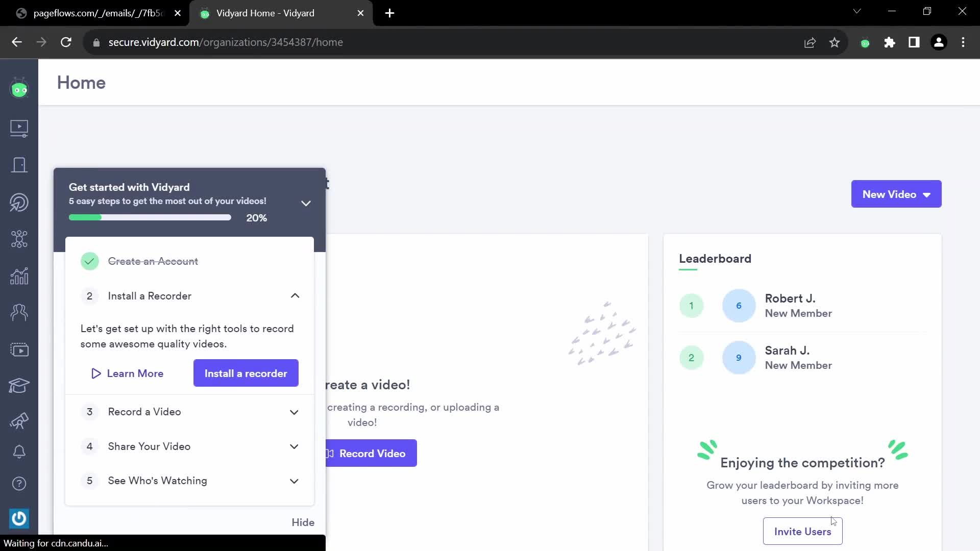This screenshot has height=551, width=980.
Task: Select the Vidyard Home tab
Action: coord(281,13)
